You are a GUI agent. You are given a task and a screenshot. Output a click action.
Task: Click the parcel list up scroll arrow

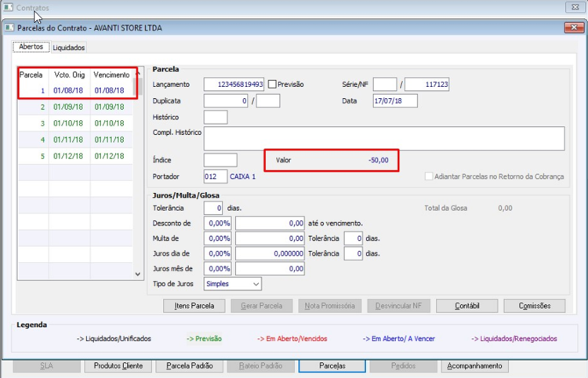138,73
